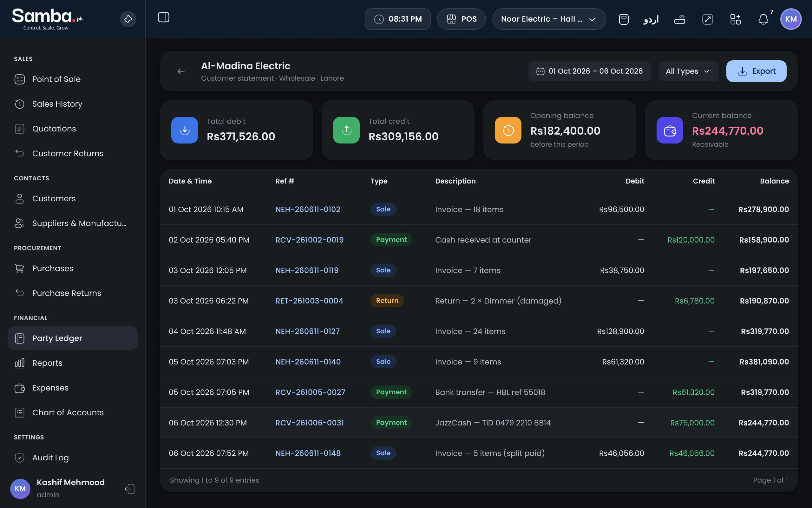Open the calculator icon in top bar

click(x=623, y=19)
